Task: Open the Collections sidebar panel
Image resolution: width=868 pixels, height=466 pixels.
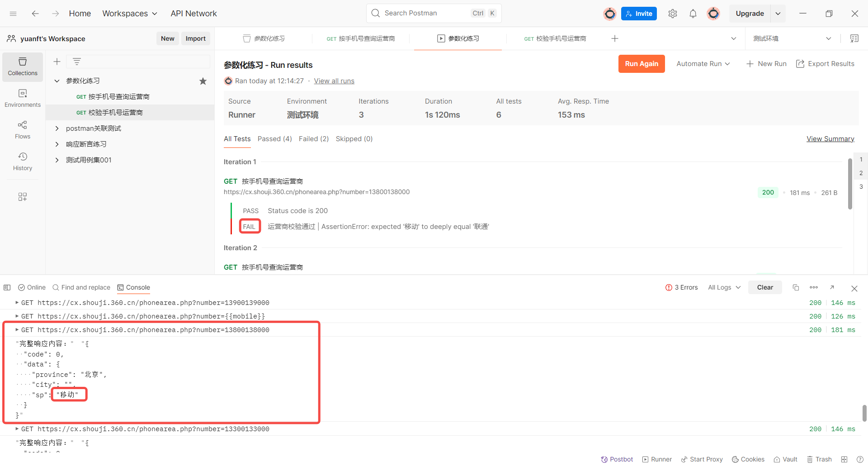Action: pyautogui.click(x=23, y=67)
